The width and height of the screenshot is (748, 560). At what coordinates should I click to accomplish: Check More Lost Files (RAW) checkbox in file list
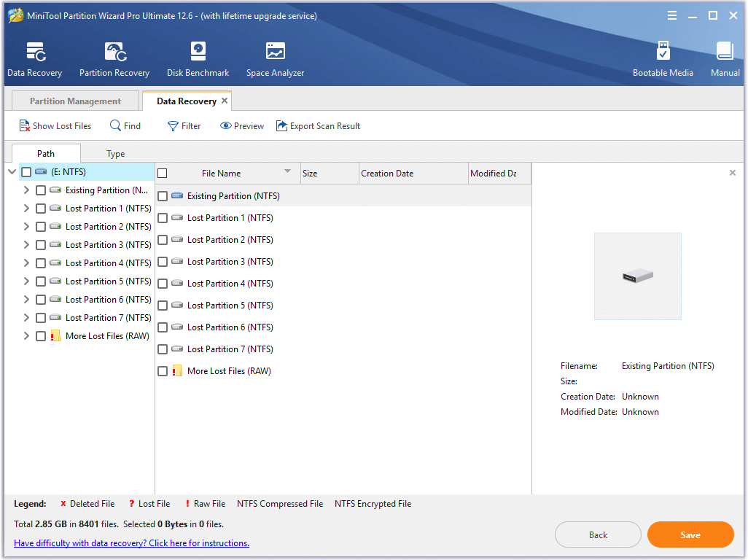pos(163,371)
